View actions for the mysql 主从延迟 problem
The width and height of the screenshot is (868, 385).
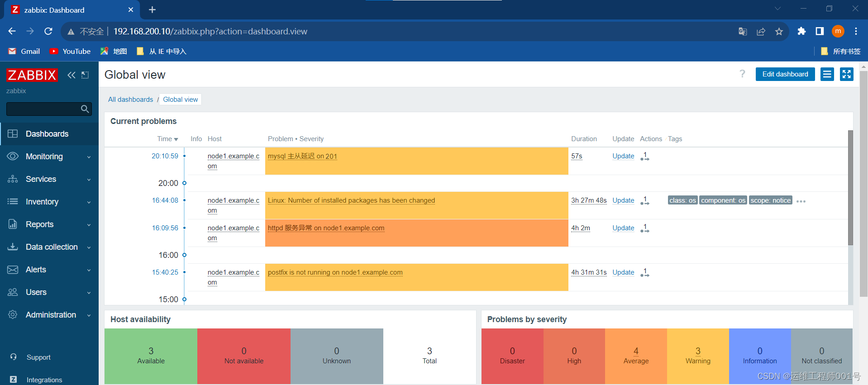point(645,157)
